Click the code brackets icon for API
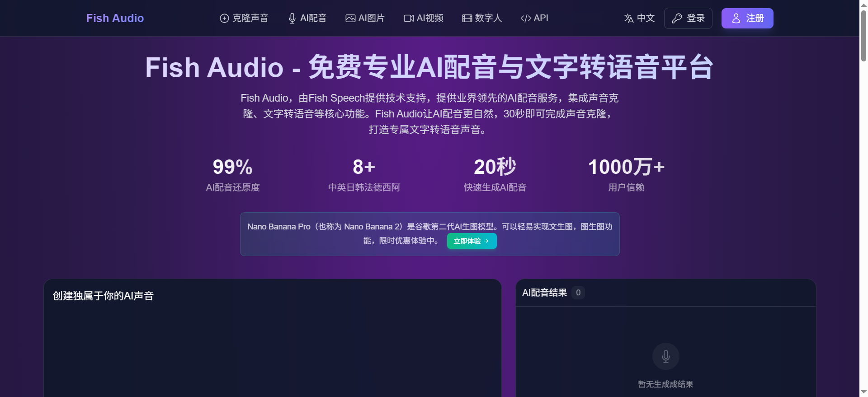Image resolution: width=868 pixels, height=397 pixels. tap(526, 18)
